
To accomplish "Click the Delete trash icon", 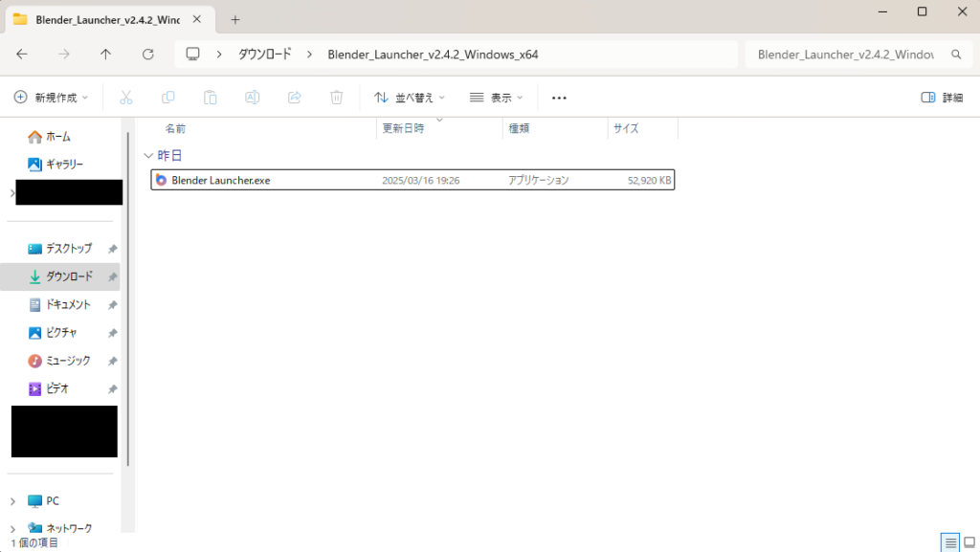I will coord(336,98).
